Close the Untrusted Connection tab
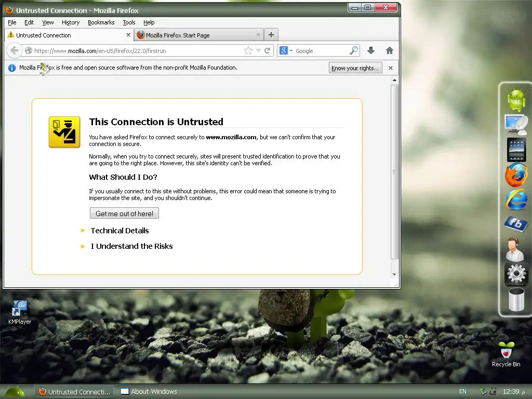532x399 pixels. (x=128, y=35)
